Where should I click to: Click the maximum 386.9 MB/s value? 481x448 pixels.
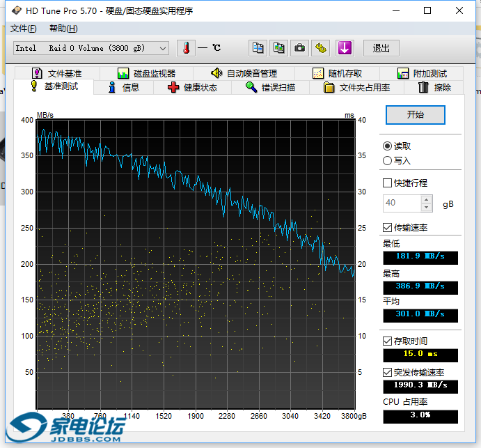coord(420,288)
